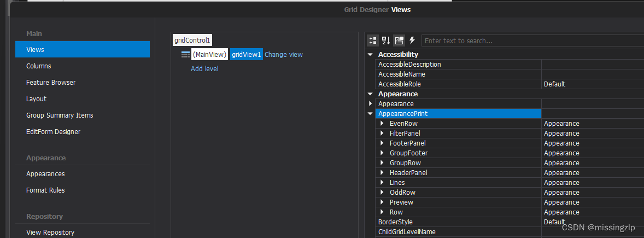Expand the Appearance property
The image size is (644, 238).
(370, 103)
